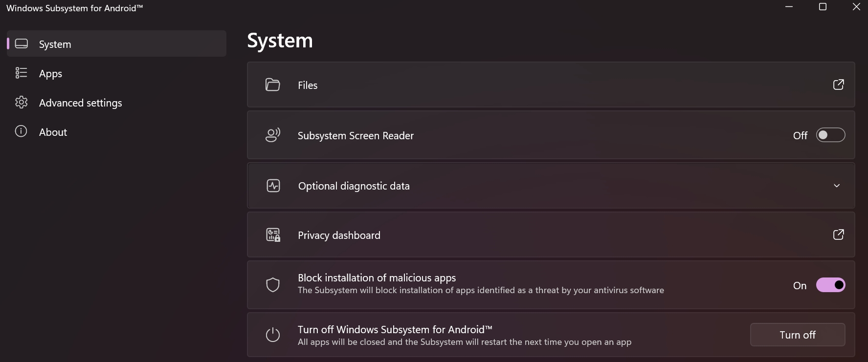The height and width of the screenshot is (362, 868).
Task: Click the Files row label
Action: coord(308,85)
